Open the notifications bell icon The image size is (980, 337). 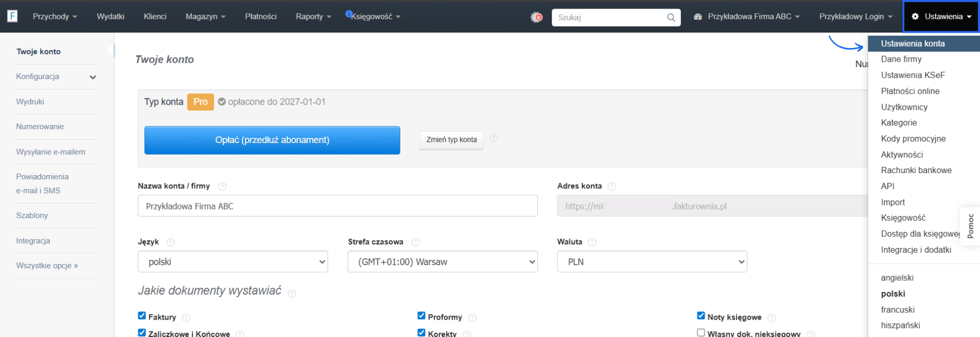pos(536,17)
